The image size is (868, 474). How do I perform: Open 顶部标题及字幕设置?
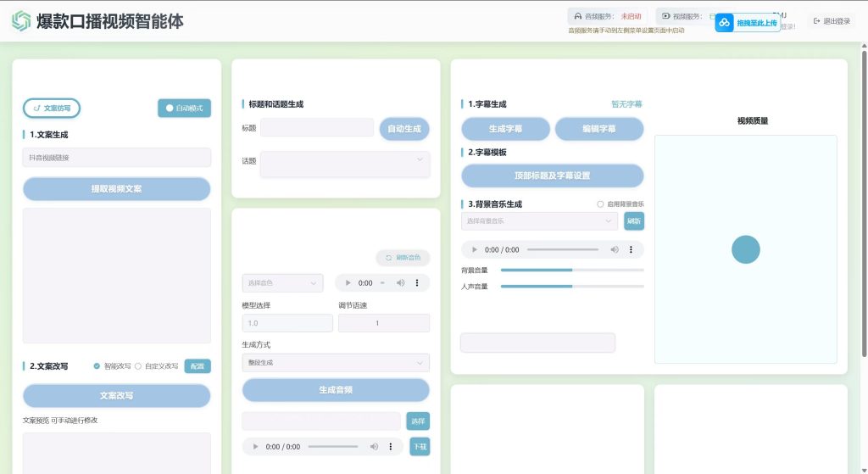tap(553, 176)
